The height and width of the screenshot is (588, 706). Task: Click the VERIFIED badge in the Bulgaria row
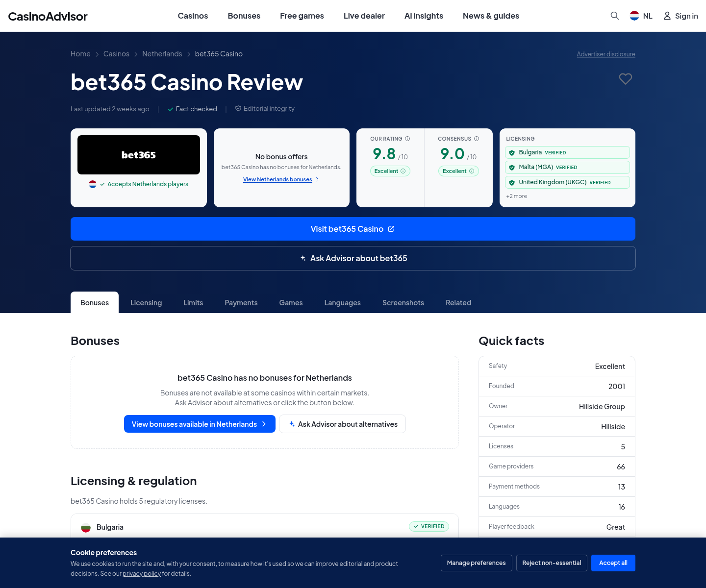point(429,526)
